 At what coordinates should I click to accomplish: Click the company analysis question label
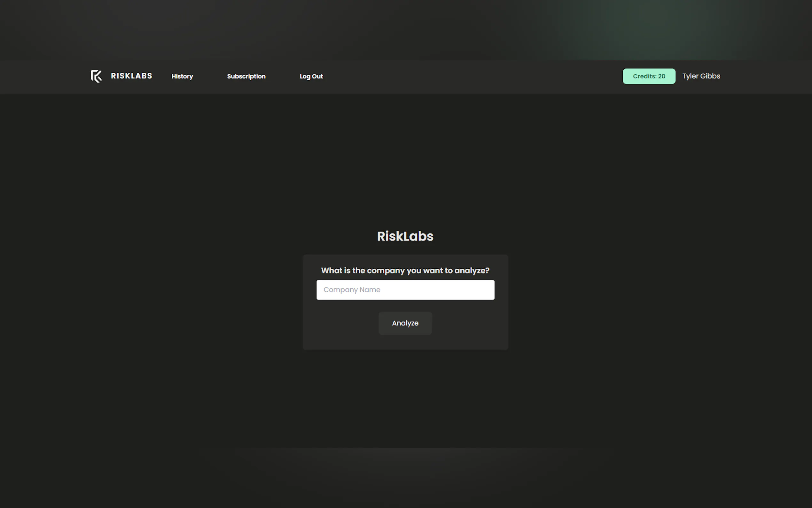[x=405, y=270]
